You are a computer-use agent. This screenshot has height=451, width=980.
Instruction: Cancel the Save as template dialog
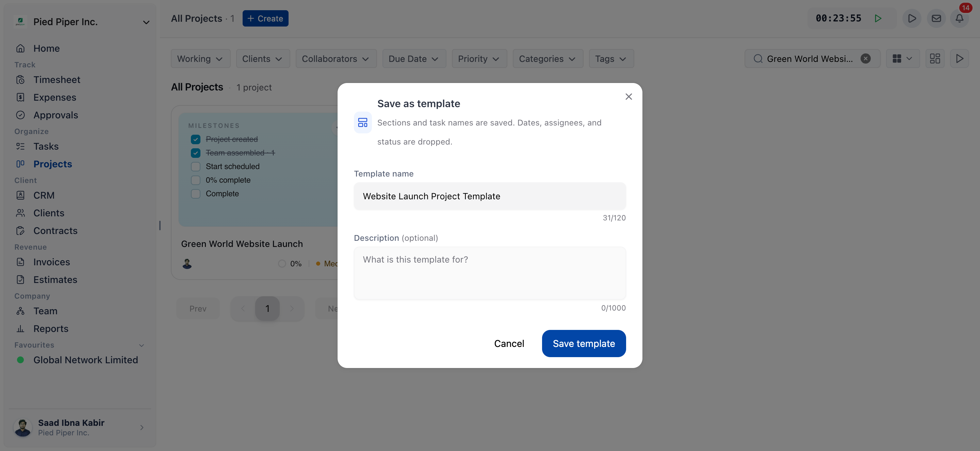coord(509,344)
